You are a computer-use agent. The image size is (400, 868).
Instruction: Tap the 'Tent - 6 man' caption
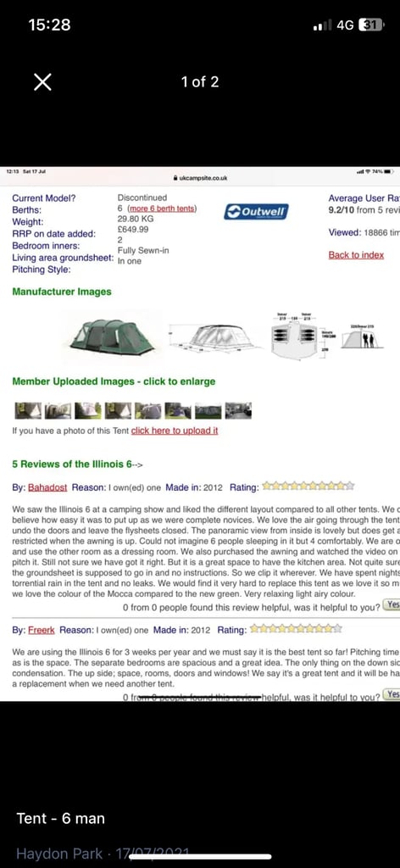[61, 818]
